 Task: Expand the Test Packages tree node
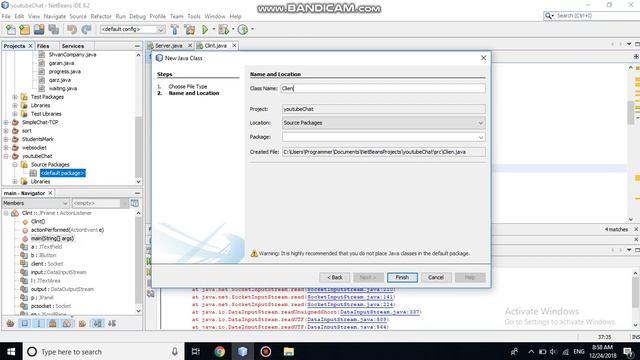click(x=15, y=97)
